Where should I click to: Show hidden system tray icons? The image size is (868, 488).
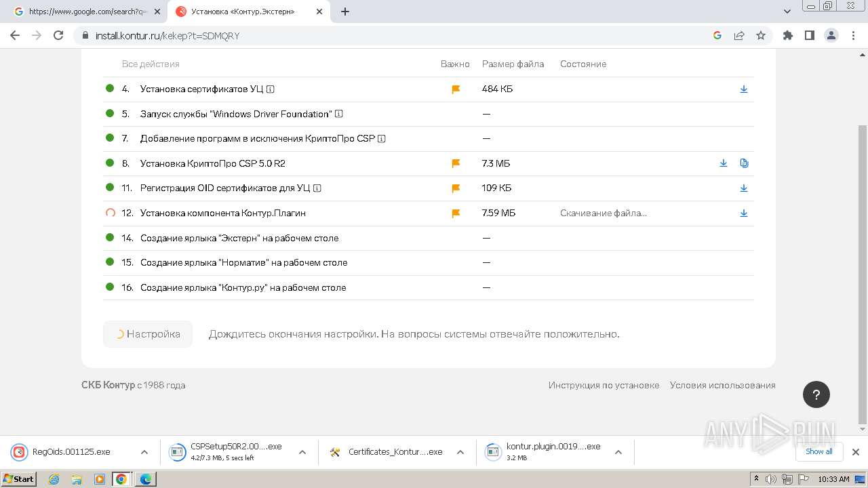point(756,479)
